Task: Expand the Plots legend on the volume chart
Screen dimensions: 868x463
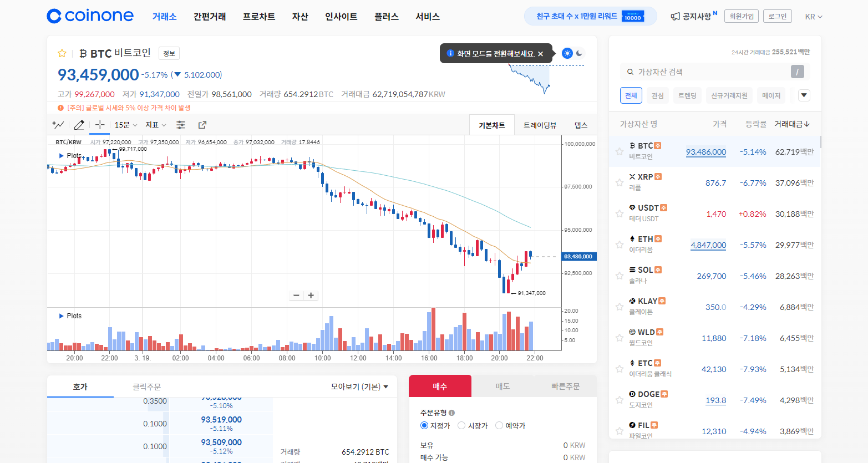Action: (70, 316)
